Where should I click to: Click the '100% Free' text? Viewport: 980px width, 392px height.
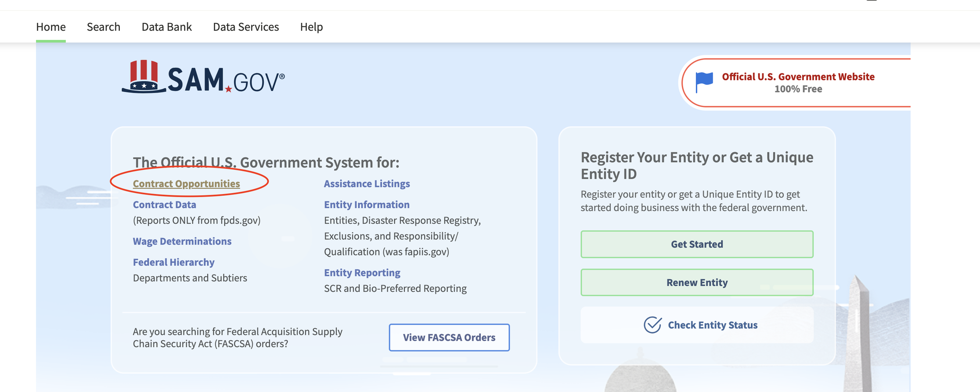(798, 89)
